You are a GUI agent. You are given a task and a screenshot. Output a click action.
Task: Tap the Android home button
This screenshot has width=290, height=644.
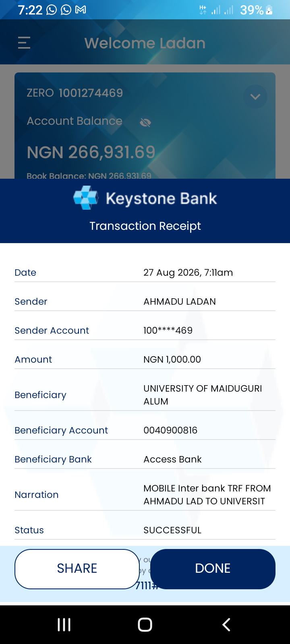click(145, 625)
